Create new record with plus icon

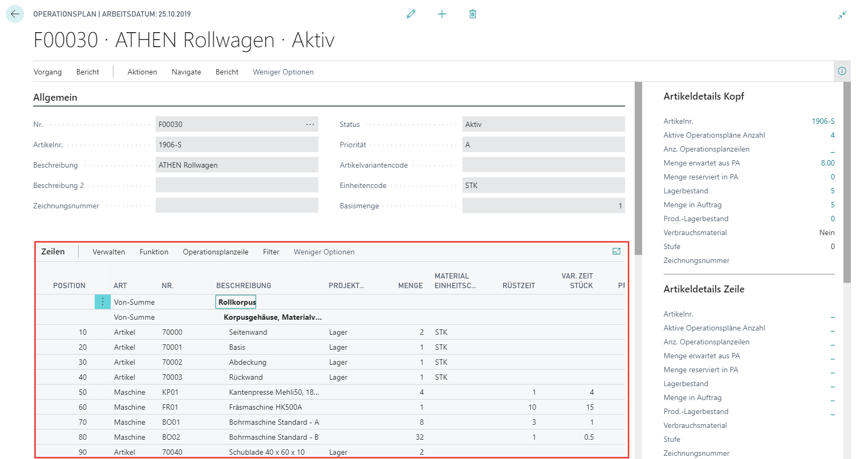click(x=442, y=14)
